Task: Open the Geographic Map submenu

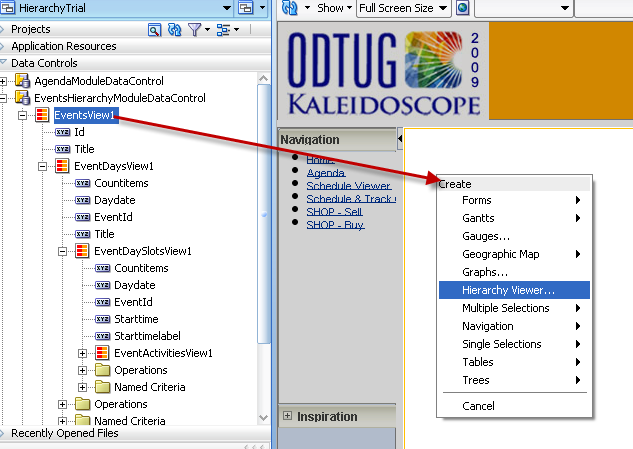Action: pos(514,254)
